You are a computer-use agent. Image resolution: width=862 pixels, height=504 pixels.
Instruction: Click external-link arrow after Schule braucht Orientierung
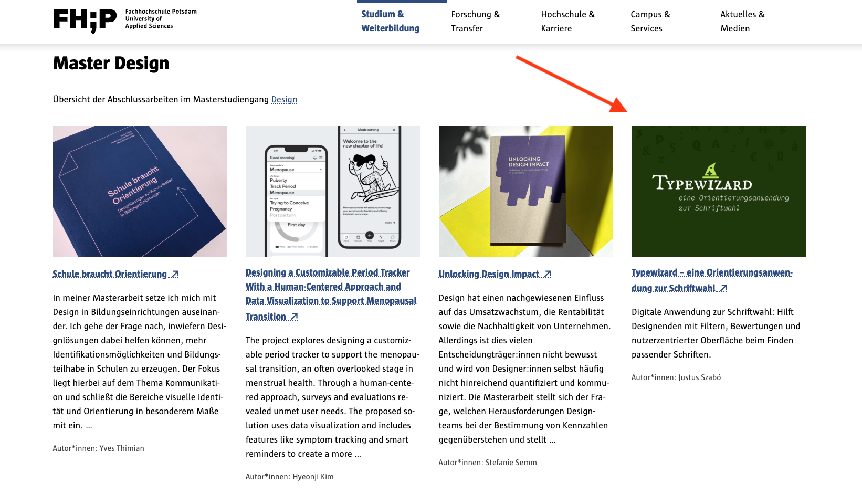(175, 274)
